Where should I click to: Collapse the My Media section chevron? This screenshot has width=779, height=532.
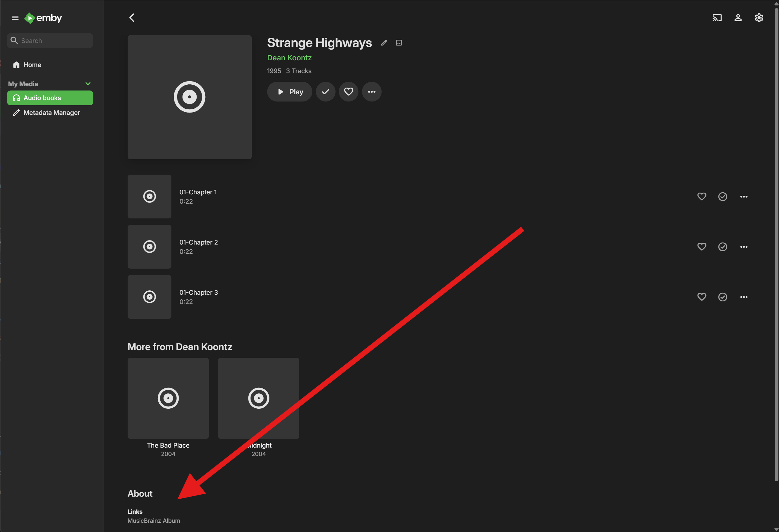click(88, 84)
